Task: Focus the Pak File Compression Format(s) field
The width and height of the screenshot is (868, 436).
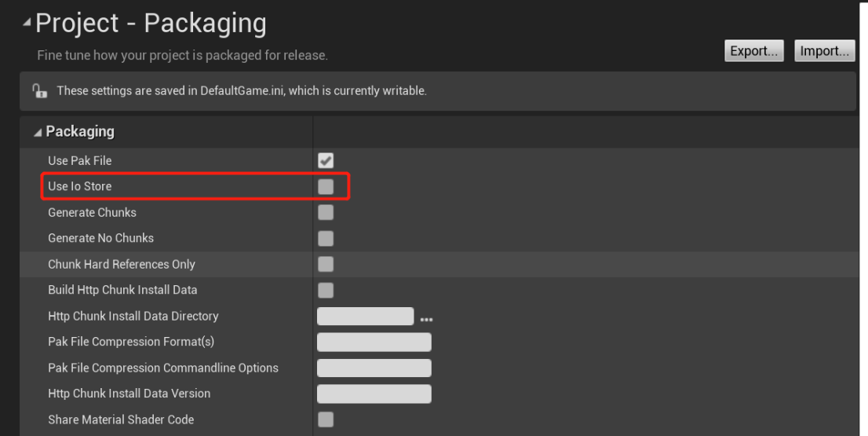Action: [374, 343]
